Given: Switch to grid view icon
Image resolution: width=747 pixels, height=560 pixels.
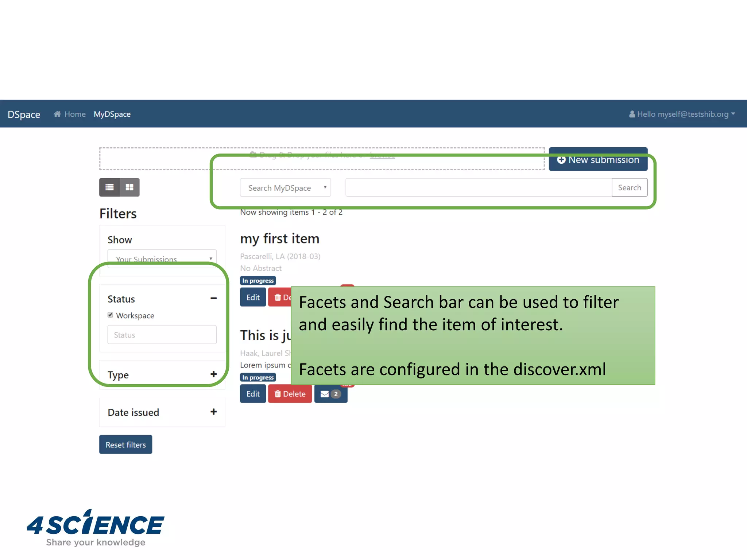Looking at the screenshot, I should [129, 187].
